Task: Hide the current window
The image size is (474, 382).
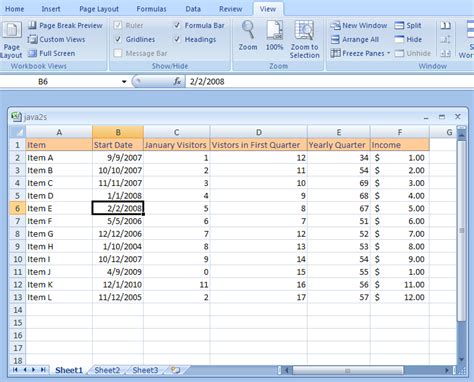Action: (x=408, y=39)
